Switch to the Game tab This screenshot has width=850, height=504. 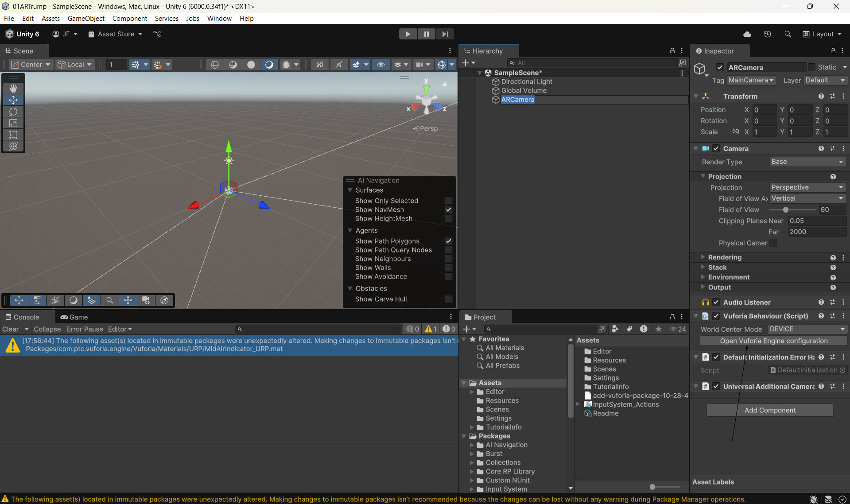click(74, 317)
